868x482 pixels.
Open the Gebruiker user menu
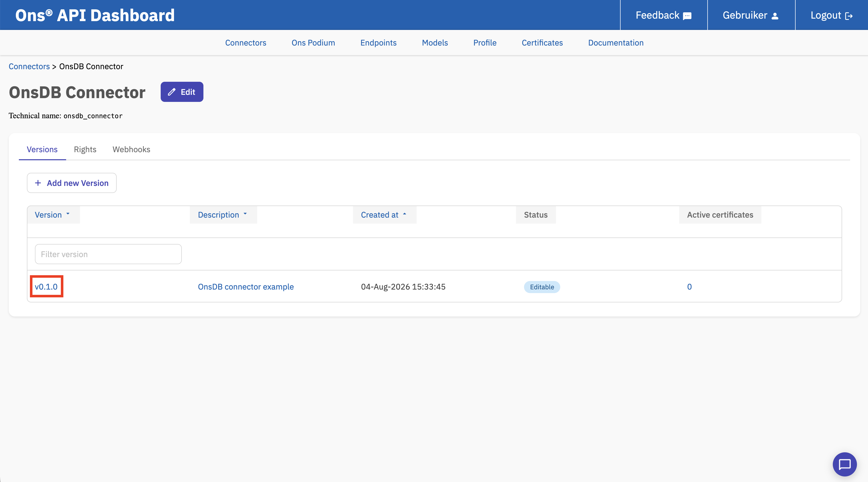click(751, 15)
